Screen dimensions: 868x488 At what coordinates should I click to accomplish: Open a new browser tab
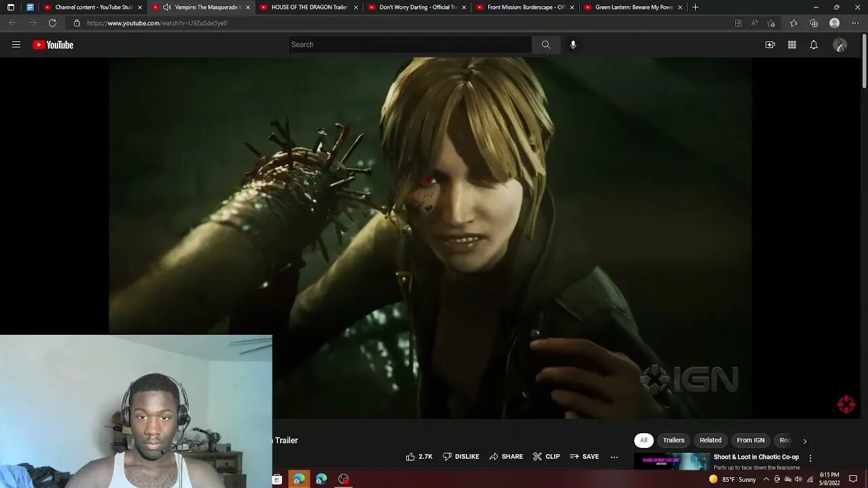coord(695,7)
